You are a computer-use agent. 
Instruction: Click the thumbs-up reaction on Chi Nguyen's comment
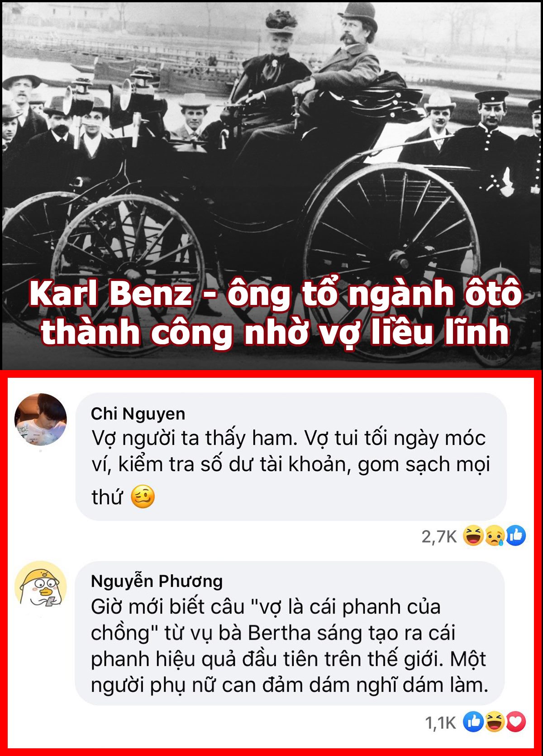[515, 536]
